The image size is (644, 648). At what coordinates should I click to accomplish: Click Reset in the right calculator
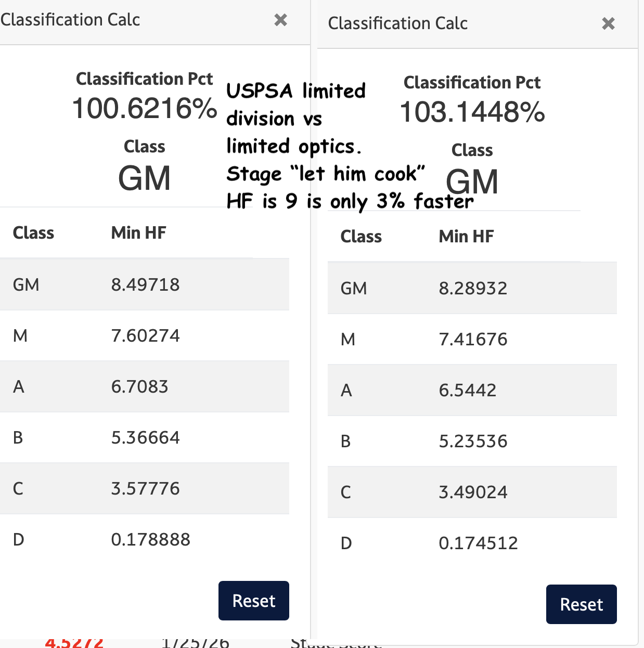point(582,604)
